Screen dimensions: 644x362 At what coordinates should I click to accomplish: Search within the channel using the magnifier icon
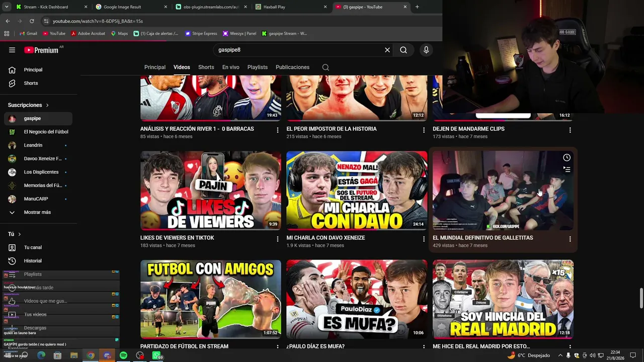coord(326,67)
